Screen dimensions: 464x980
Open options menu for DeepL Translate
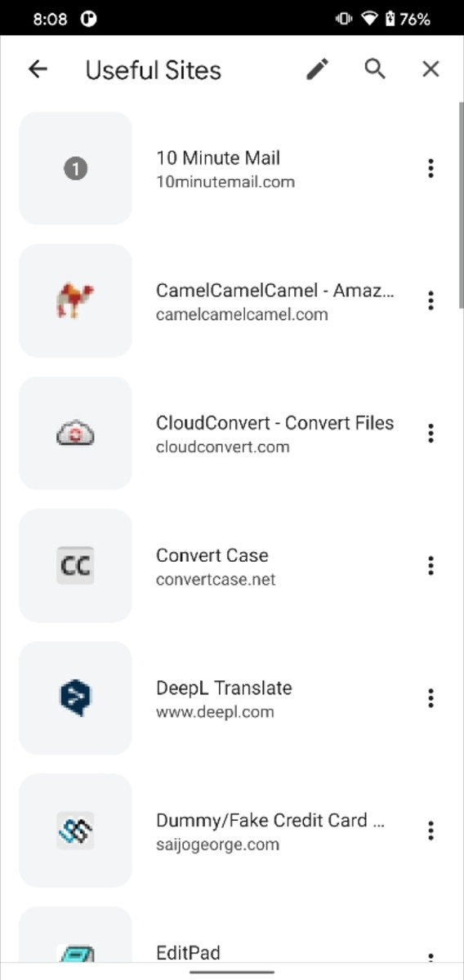pyautogui.click(x=431, y=697)
